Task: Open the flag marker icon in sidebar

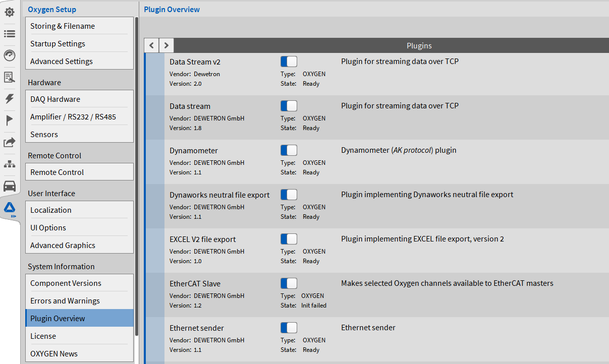Action: 10,120
